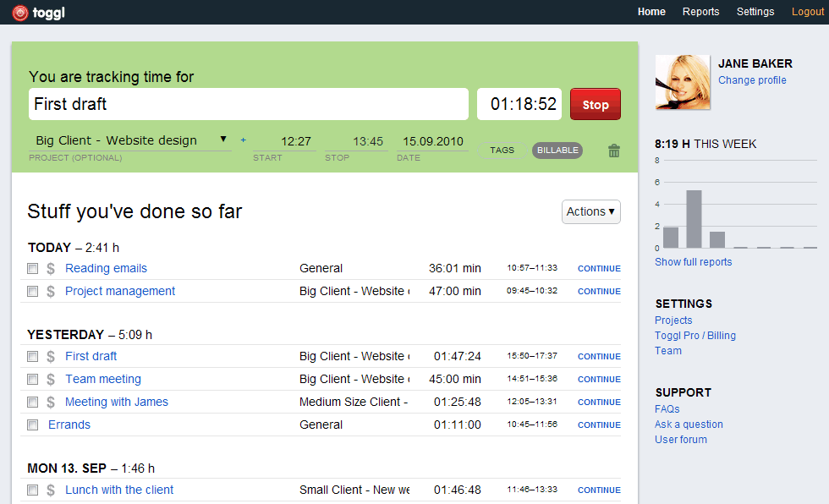Click the plus icon next to project selector
Viewport: 829px width, 504px height.
click(x=244, y=140)
